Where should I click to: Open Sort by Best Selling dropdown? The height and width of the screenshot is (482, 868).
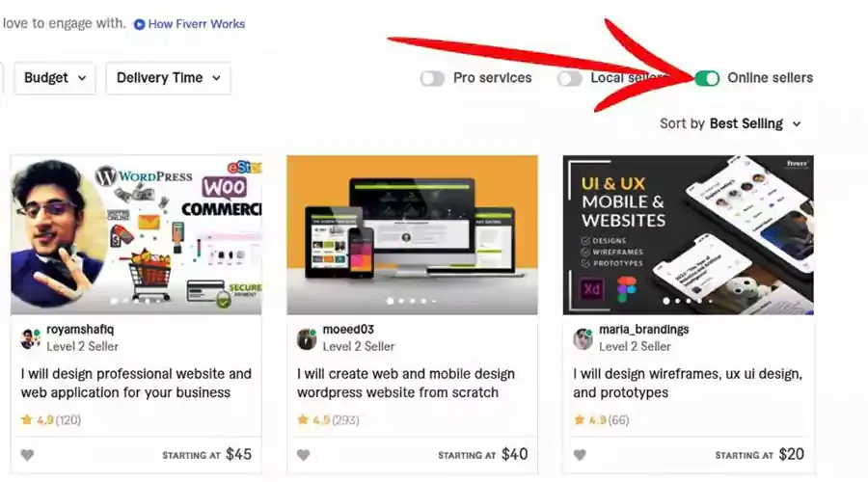point(731,123)
